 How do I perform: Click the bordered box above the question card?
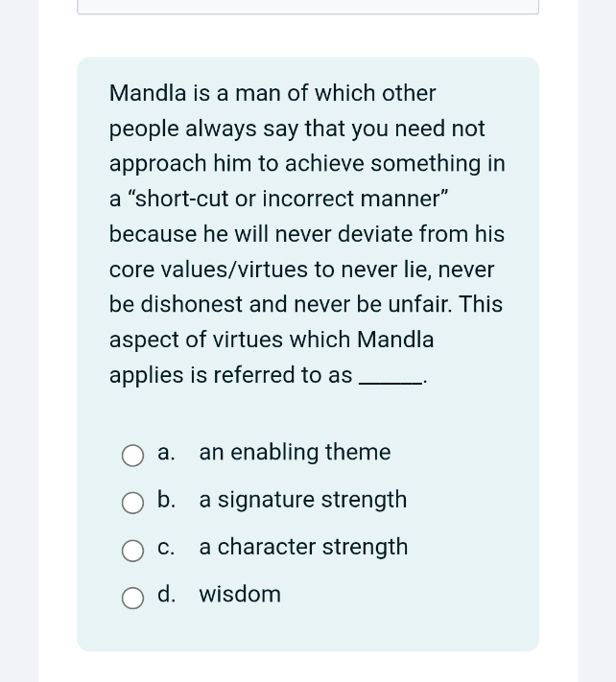308,7
